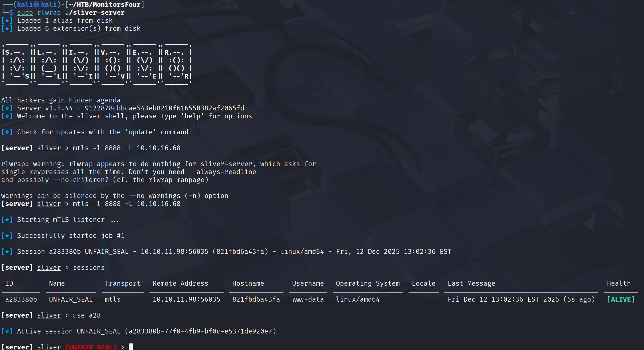Click the Hostname column header

248,283
